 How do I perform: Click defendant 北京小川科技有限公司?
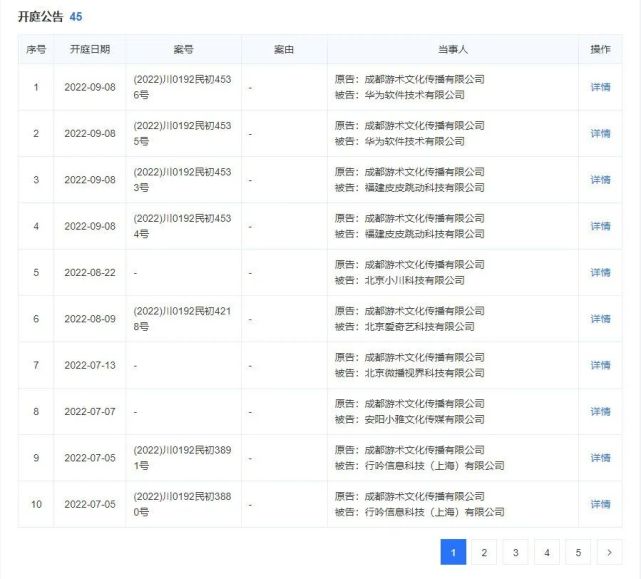(x=415, y=281)
